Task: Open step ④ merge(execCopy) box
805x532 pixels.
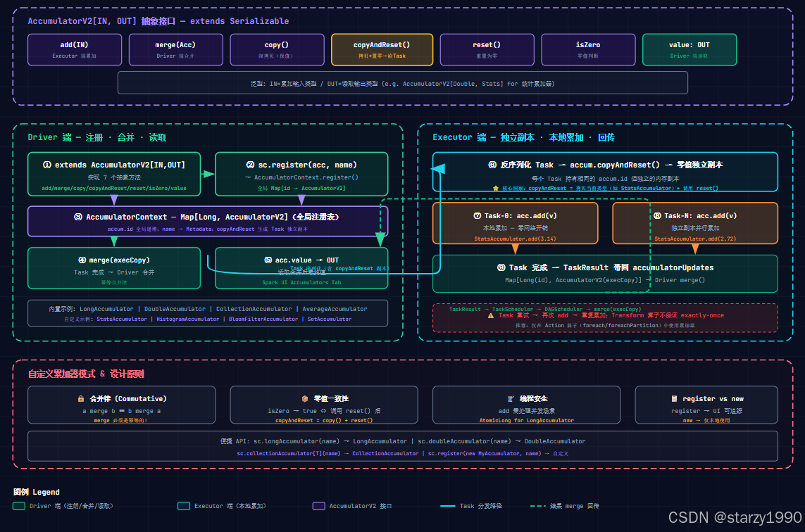Action: pos(114,268)
